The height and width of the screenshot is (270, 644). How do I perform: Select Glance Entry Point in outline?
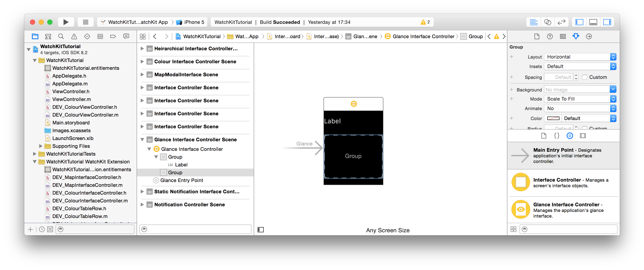pyautogui.click(x=181, y=180)
